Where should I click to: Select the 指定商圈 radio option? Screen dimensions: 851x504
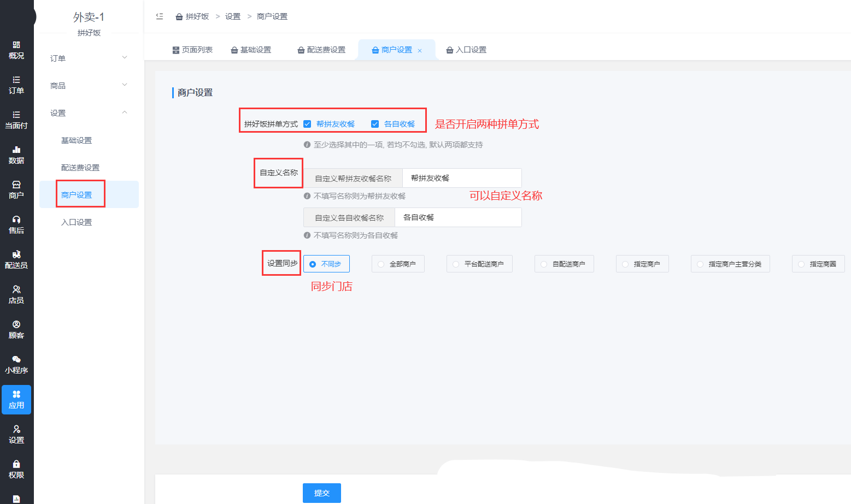click(818, 264)
